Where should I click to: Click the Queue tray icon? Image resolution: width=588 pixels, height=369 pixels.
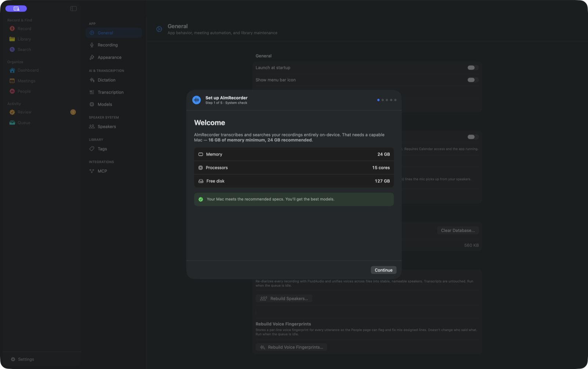pos(12,123)
